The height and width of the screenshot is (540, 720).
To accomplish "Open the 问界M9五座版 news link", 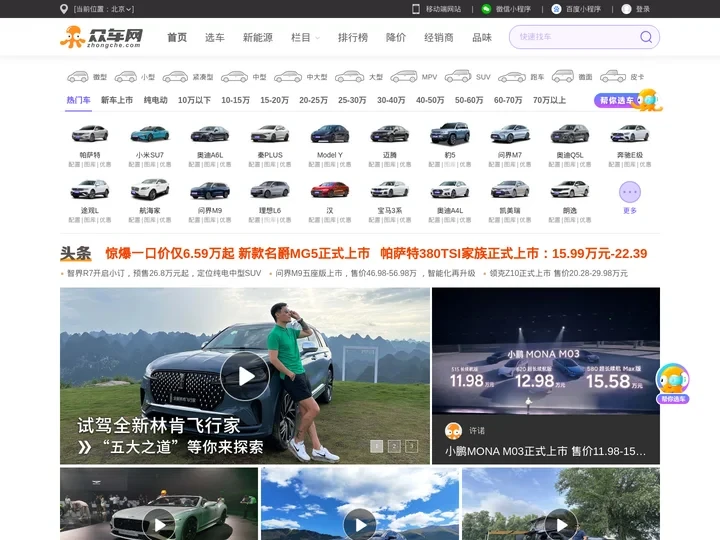I will [375, 273].
